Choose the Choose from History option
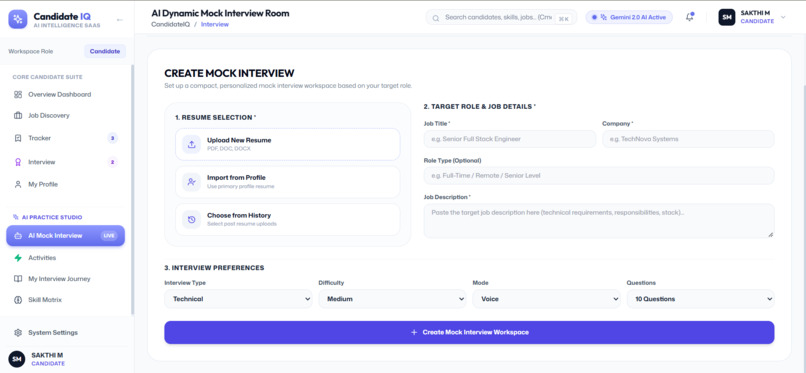This screenshot has height=373, width=806. coord(287,219)
